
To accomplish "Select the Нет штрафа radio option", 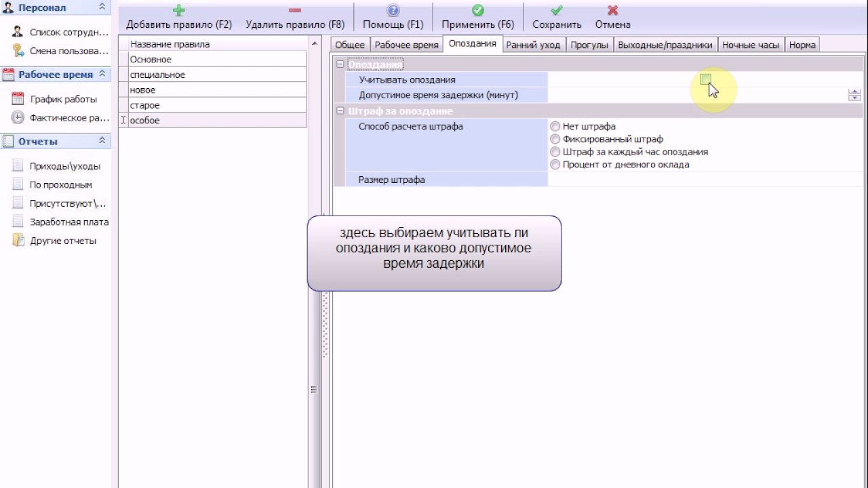I will point(555,127).
